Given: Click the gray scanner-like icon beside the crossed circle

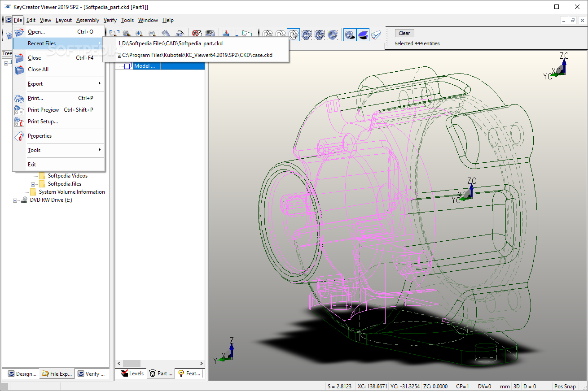Looking at the screenshot, I should [x=210, y=34].
